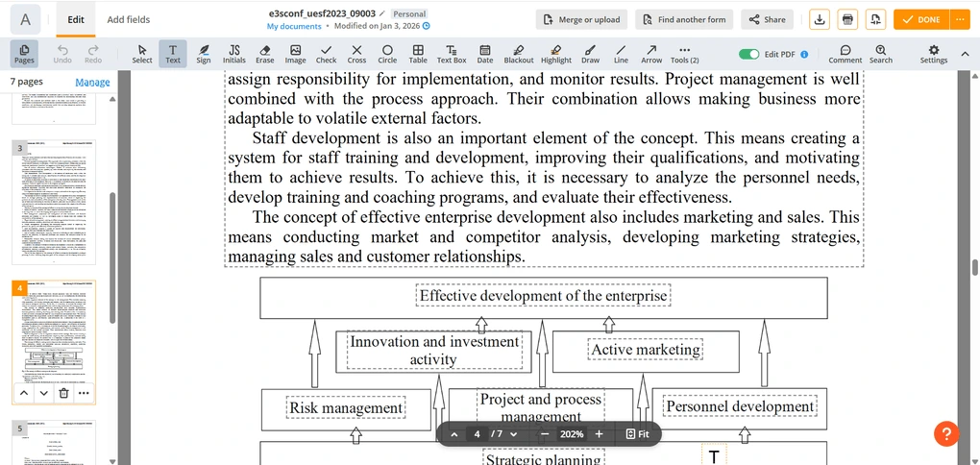The width and height of the screenshot is (980, 465).
Task: Choose the Select arrow tool
Action: click(142, 54)
